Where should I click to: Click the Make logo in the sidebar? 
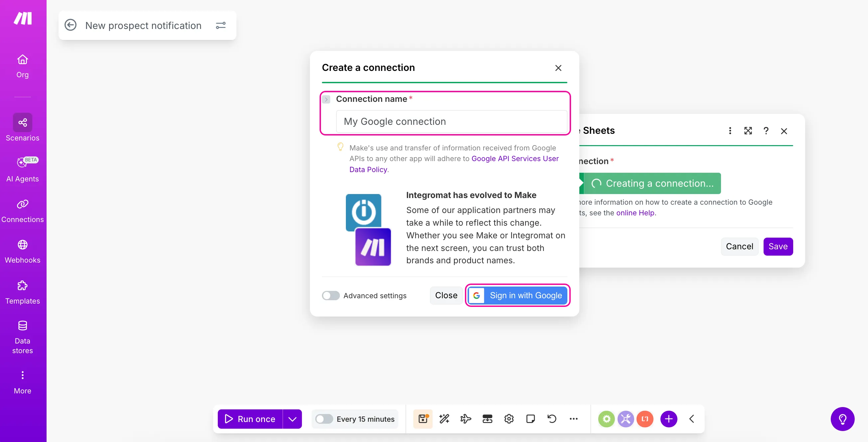(x=23, y=18)
